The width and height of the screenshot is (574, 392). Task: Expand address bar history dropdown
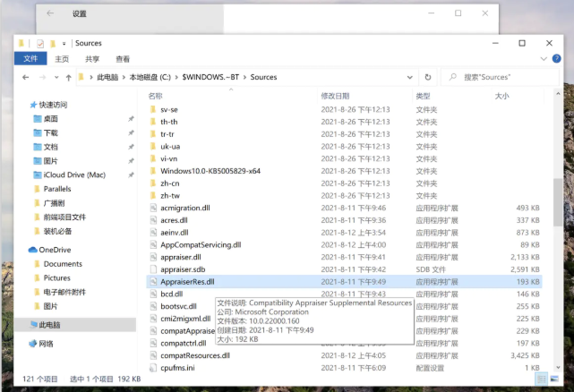[x=409, y=77]
